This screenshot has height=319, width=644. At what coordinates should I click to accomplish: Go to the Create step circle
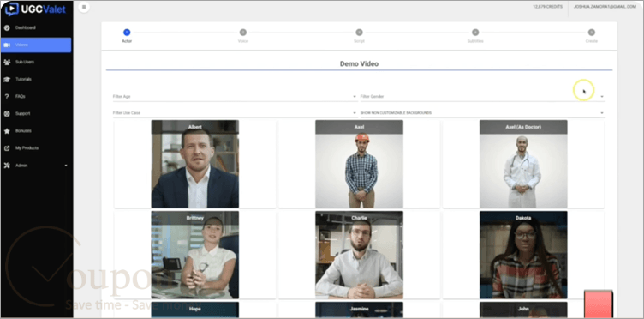[592, 33]
